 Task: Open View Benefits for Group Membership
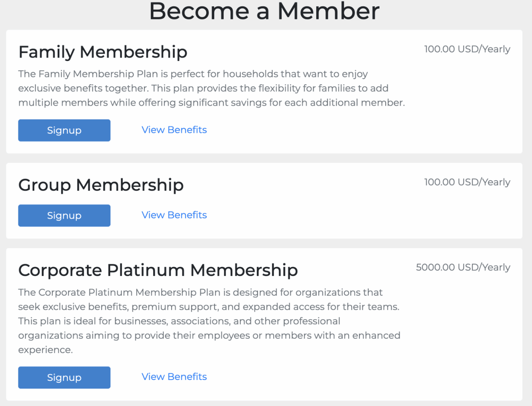(x=174, y=215)
